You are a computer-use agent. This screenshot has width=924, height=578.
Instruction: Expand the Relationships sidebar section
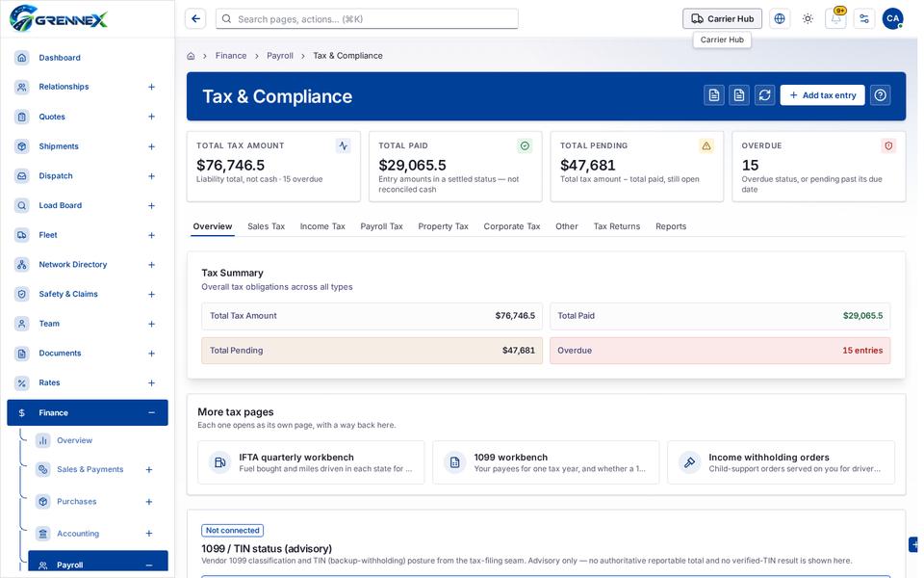(151, 87)
